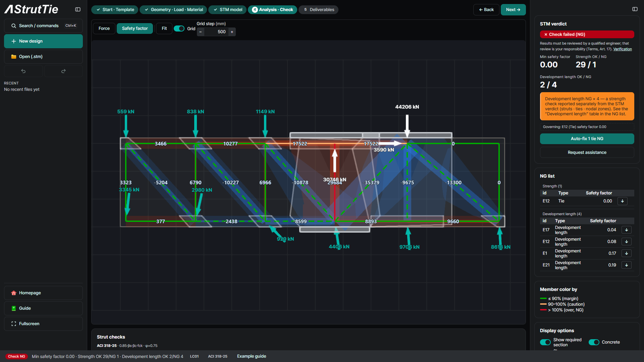
Task: Decrease grid step with minus button
Action: coord(201,32)
